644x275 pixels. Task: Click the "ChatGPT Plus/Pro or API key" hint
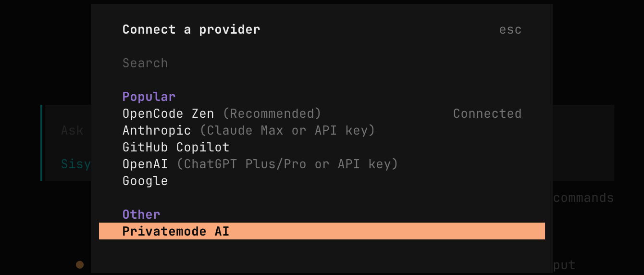coord(287,164)
